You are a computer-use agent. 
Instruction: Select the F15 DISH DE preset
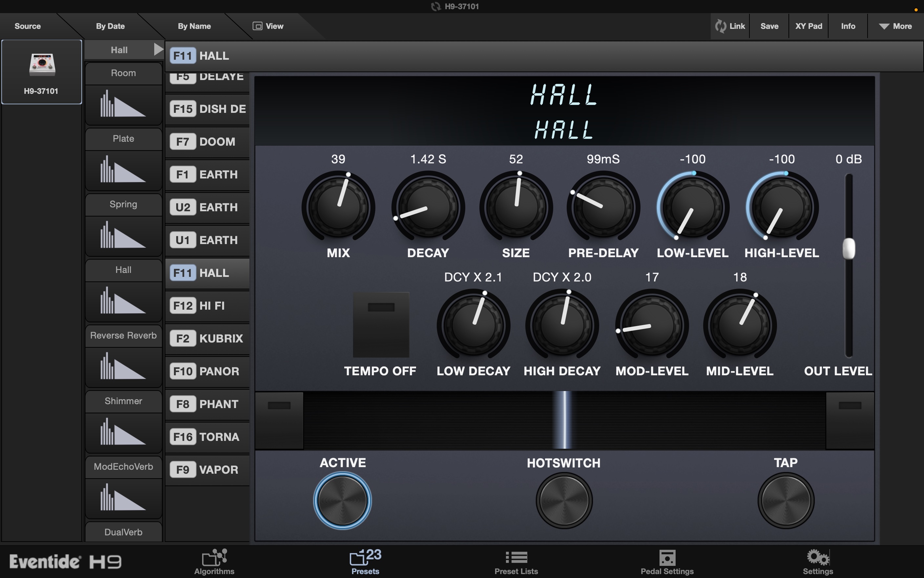click(208, 109)
